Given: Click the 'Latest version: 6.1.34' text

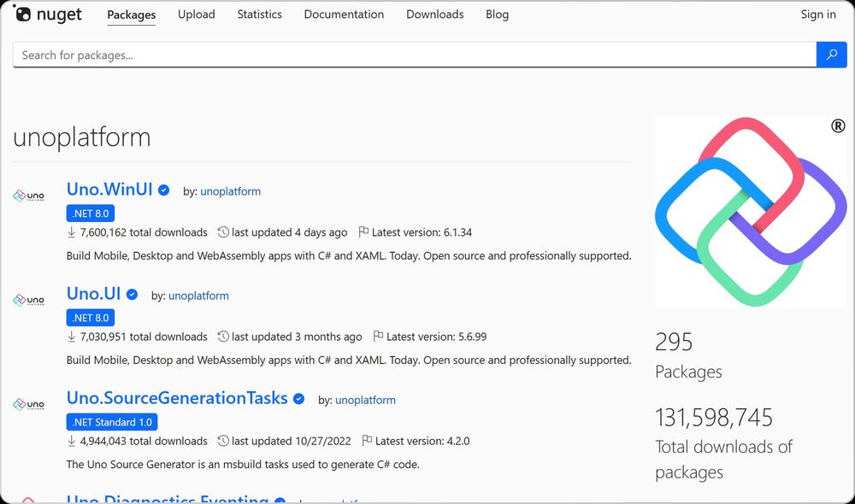Looking at the screenshot, I should point(422,232).
